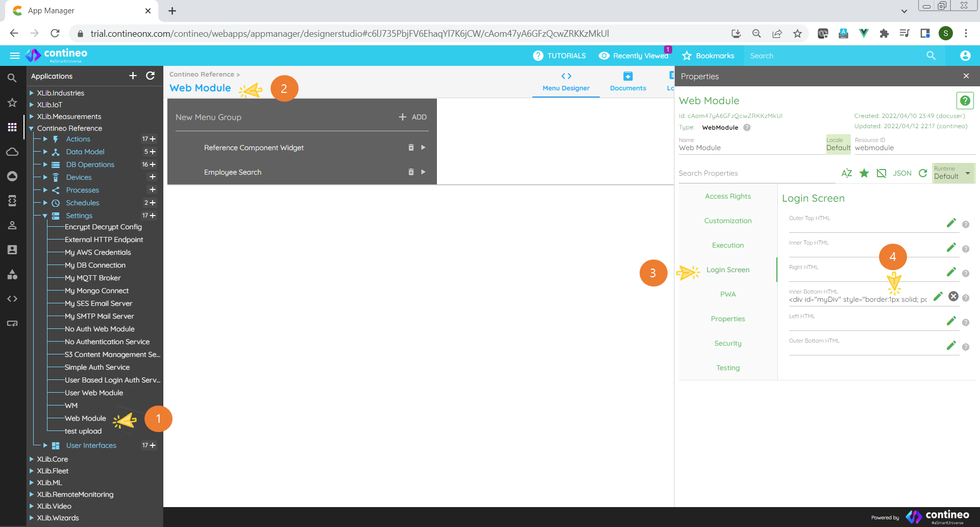Click the ADD button in New Menu Group
980x527 pixels.
coord(412,117)
